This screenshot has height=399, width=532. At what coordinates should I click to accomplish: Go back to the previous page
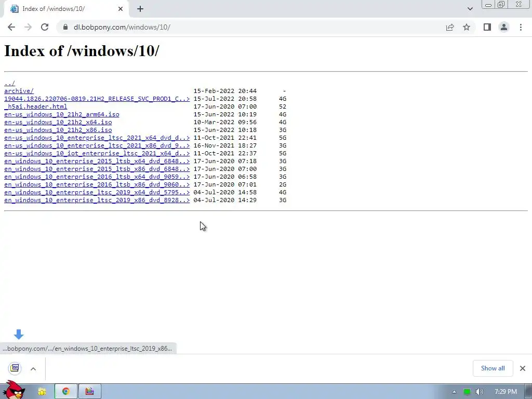pos(11,27)
